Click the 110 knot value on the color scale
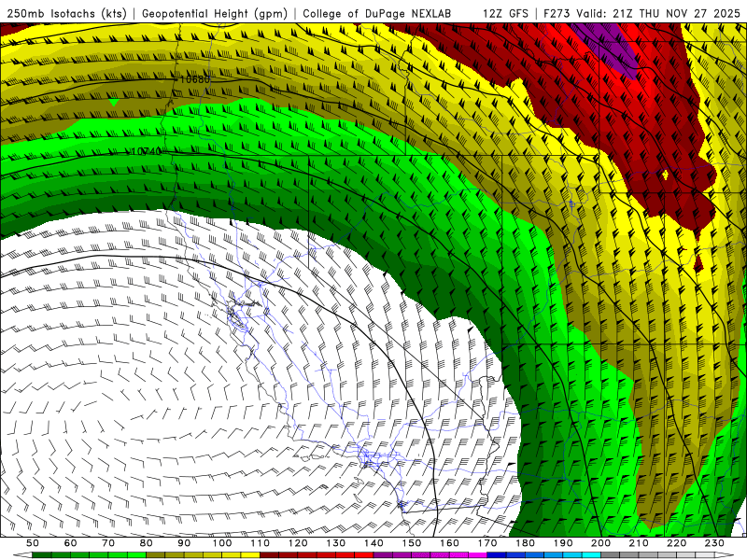Image resolution: width=747 pixels, height=560 pixels. tap(261, 543)
